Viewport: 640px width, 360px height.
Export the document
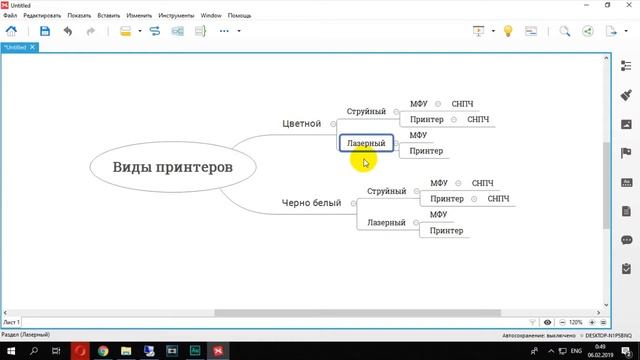[611, 31]
